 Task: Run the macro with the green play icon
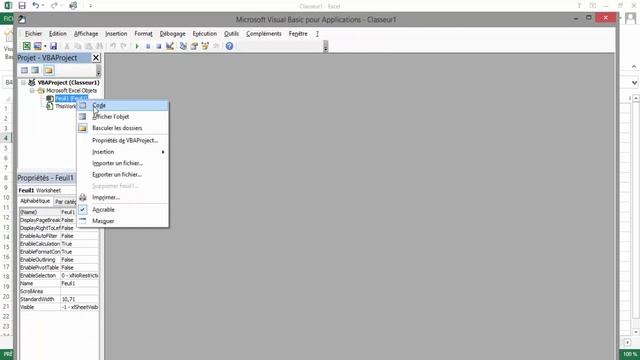point(137,46)
